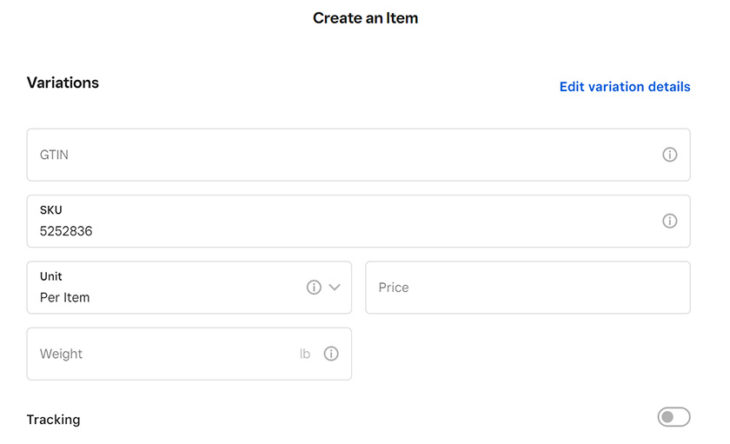Viewport: 730px width, 444px height.
Task: Click into the Price field
Action: 527,287
